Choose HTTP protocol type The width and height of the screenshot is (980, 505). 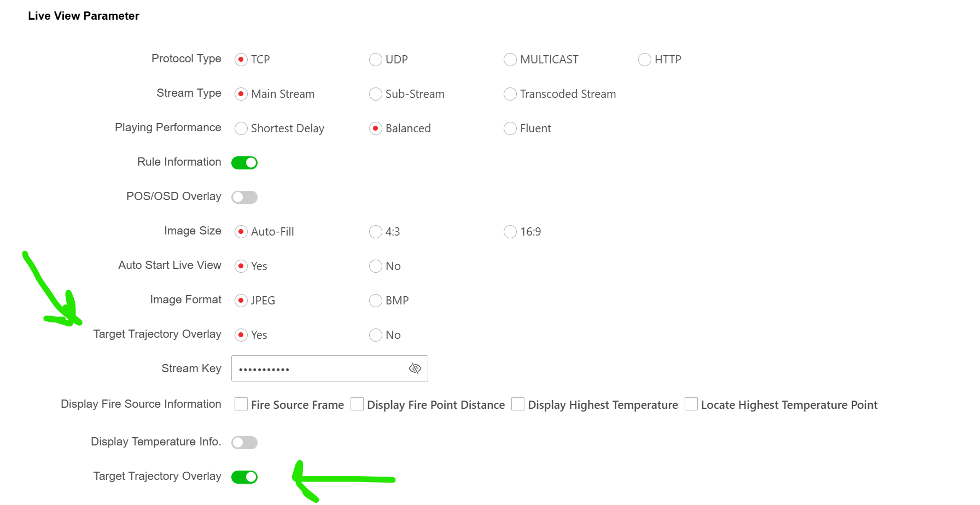coord(645,60)
